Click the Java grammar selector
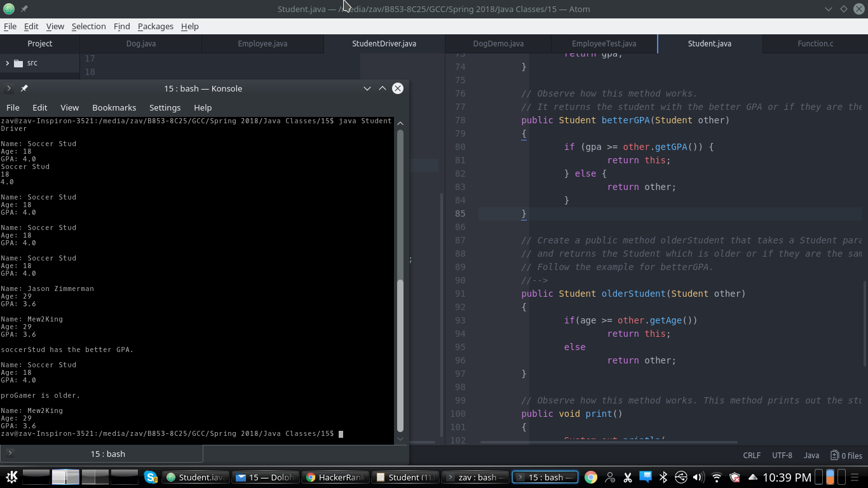This screenshot has height=488, width=868. point(811,455)
